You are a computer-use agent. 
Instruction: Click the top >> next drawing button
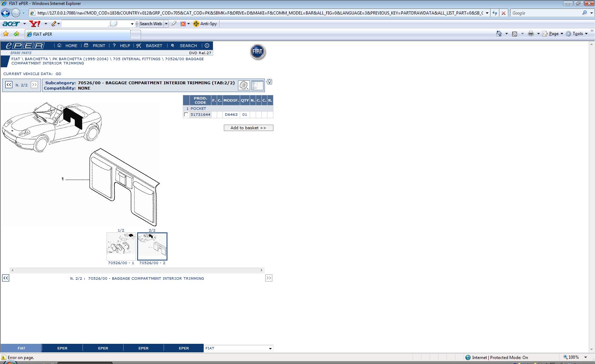(34, 85)
